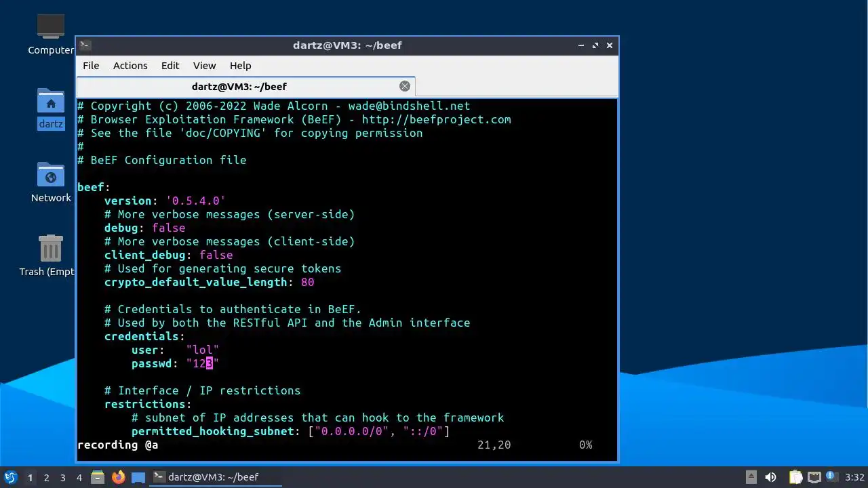868x488 pixels.
Task: Switch to workspace 2 in pager
Action: coord(46,477)
